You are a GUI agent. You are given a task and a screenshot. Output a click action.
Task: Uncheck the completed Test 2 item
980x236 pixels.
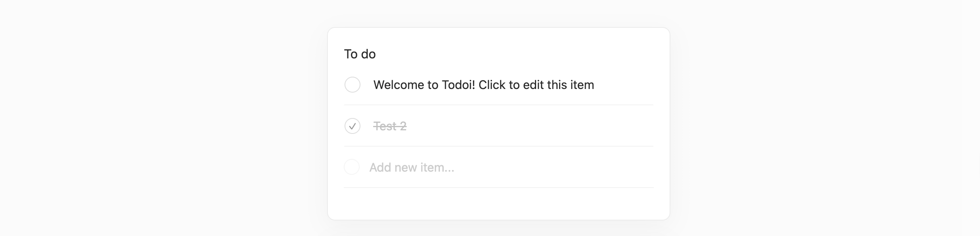(x=352, y=126)
